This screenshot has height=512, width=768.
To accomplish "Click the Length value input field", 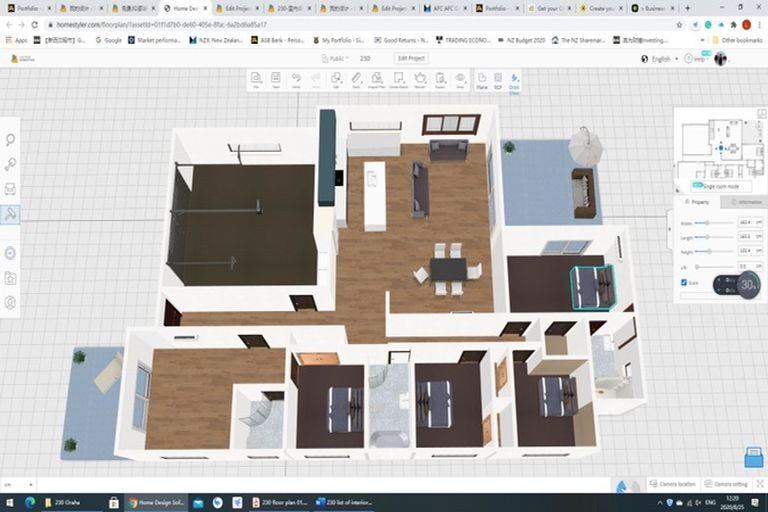I will pyautogui.click(x=745, y=237).
